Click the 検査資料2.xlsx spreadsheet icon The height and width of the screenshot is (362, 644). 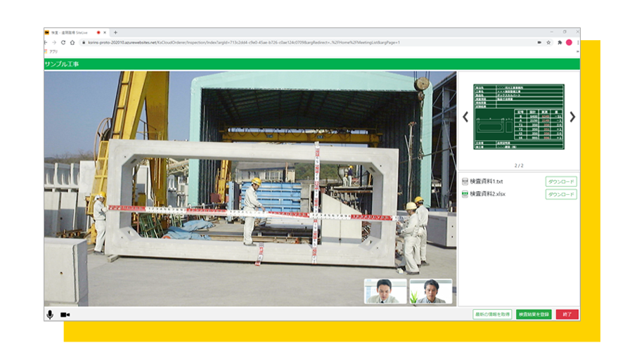coord(465,194)
